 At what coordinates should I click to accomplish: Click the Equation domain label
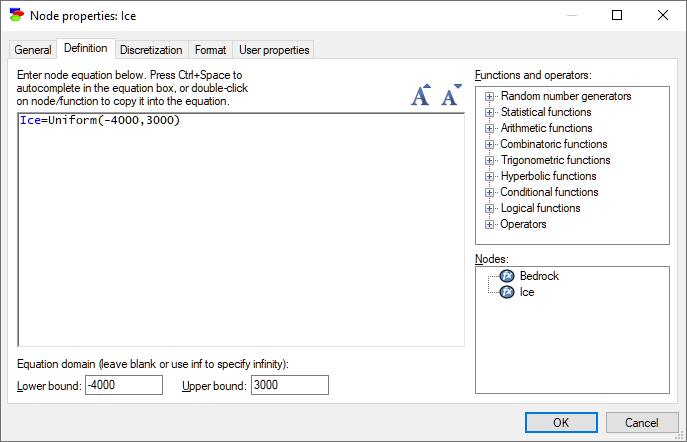tap(152, 364)
